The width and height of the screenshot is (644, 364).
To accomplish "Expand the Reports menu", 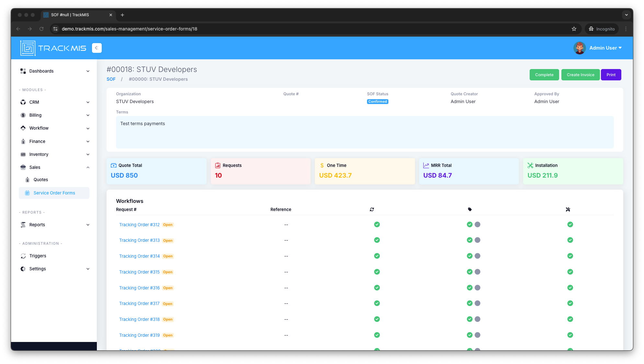I will pos(54,225).
